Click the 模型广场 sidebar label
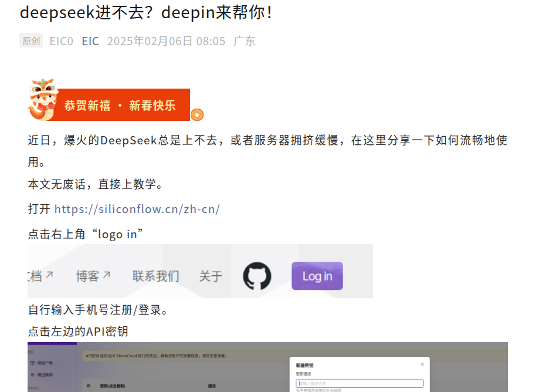 (x=45, y=363)
